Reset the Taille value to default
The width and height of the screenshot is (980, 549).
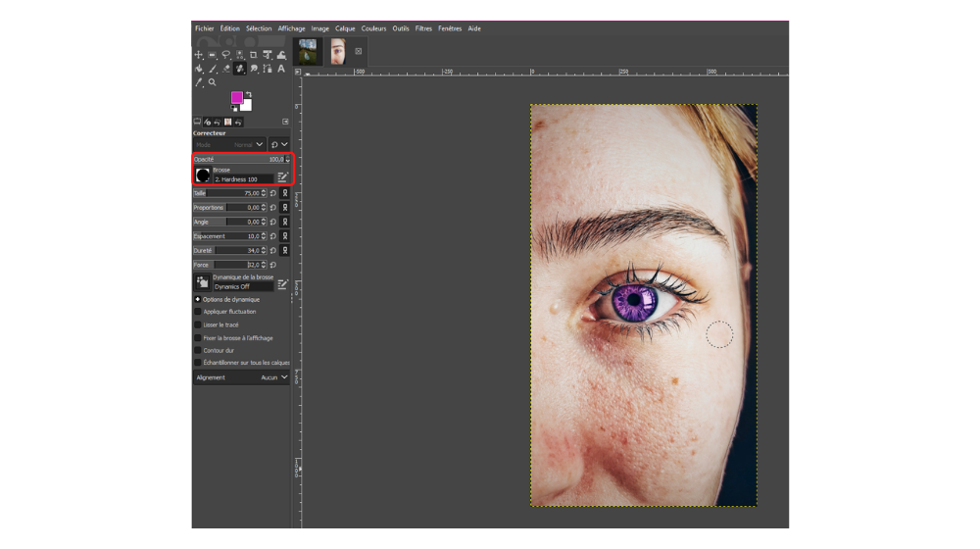273,193
